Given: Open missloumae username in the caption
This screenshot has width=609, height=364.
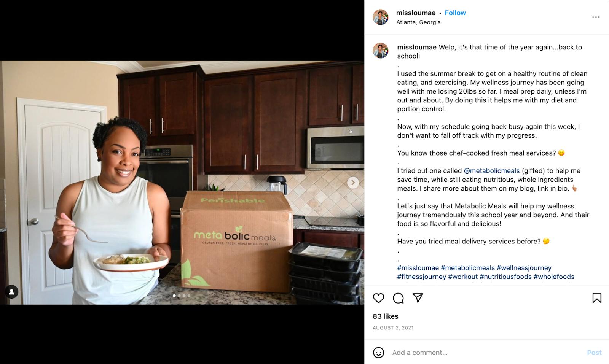Looking at the screenshot, I should pos(417,47).
